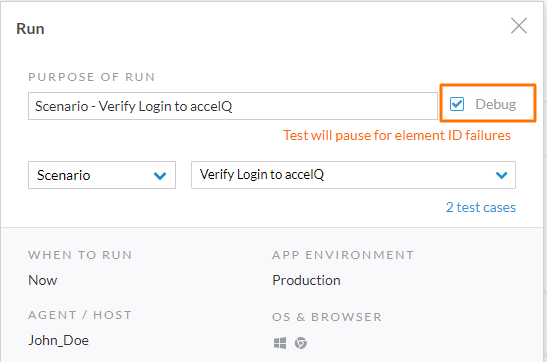Open the Scenario type dropdown
Viewport: 547px width, 362px height.
(102, 175)
